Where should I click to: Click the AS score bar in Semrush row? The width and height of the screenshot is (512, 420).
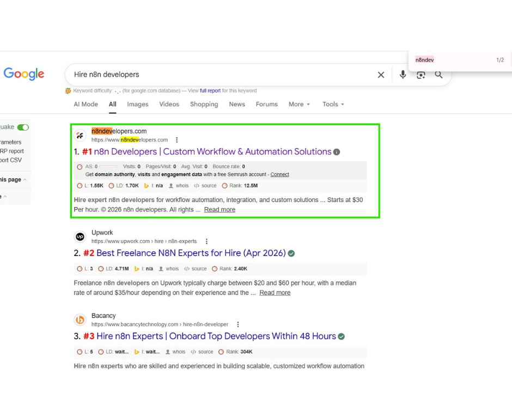click(x=108, y=167)
